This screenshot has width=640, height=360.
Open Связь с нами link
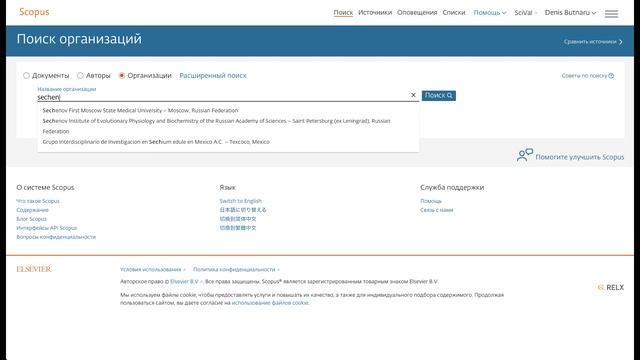437,210
